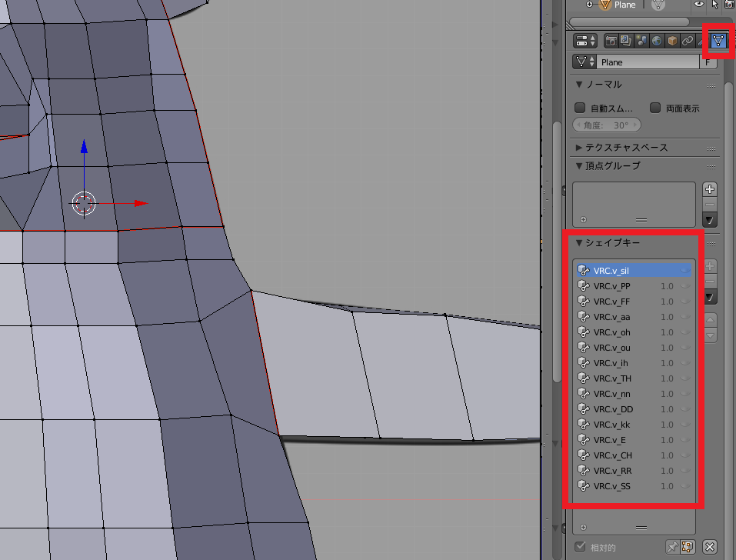Toggle the 相対的 checkbox
This screenshot has height=560, width=736.
(580, 547)
